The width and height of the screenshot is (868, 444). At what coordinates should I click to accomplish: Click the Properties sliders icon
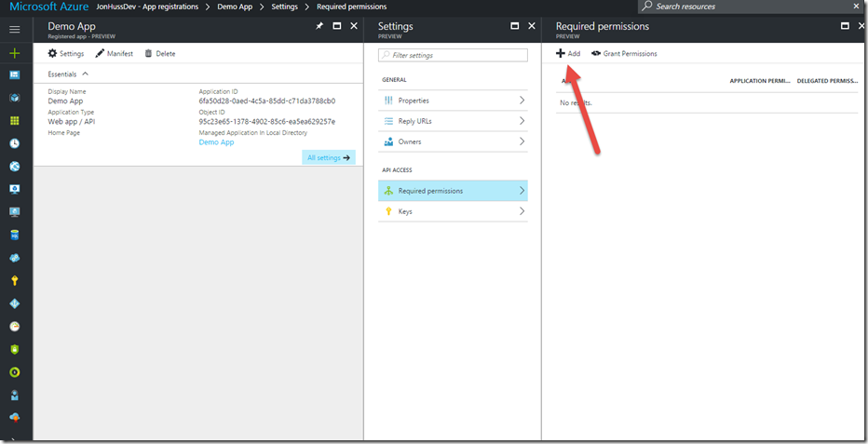tap(388, 101)
